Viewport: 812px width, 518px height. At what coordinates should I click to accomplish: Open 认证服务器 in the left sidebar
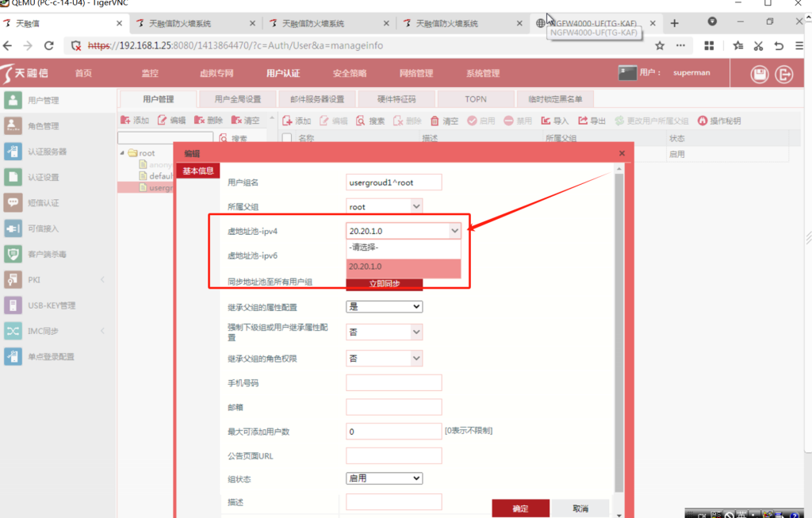pos(47,152)
